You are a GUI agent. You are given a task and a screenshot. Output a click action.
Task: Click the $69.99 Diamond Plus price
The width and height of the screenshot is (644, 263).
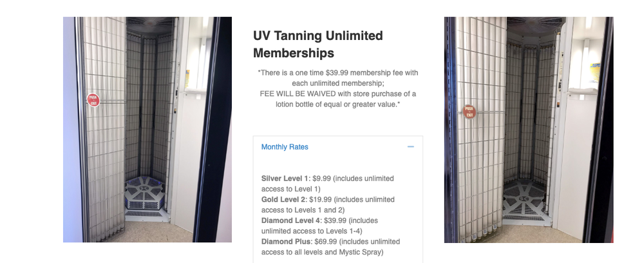coord(328,241)
